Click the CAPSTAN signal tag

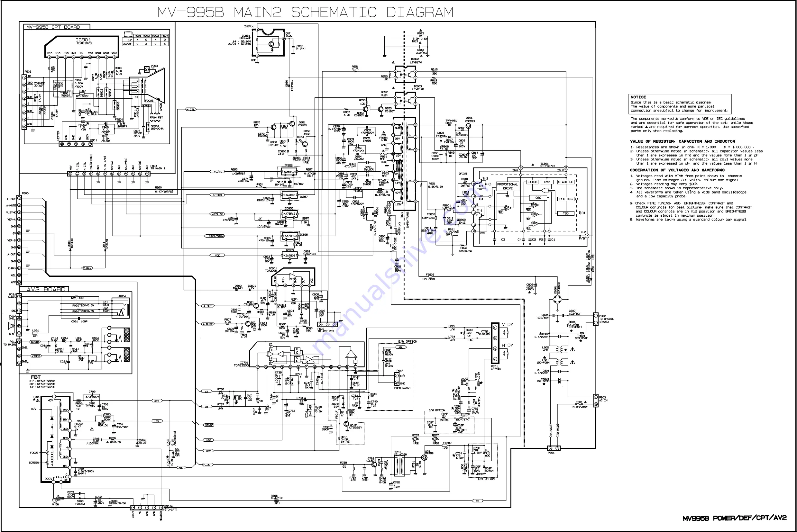tap(217, 214)
